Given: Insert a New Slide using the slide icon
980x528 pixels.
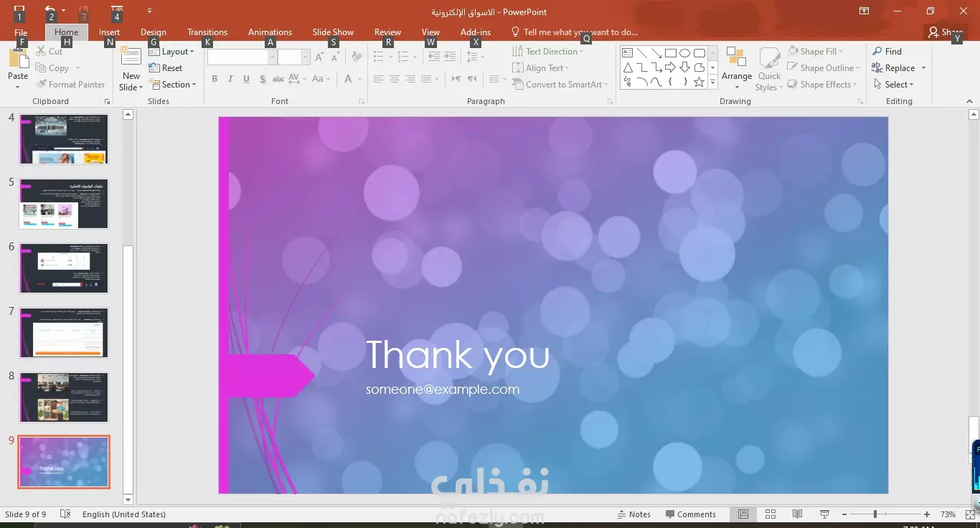Looking at the screenshot, I should click(x=131, y=57).
